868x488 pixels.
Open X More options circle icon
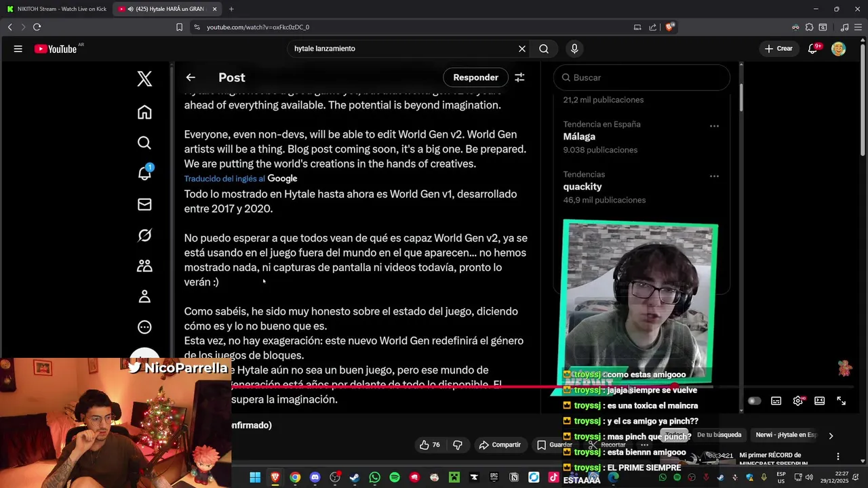tap(144, 327)
